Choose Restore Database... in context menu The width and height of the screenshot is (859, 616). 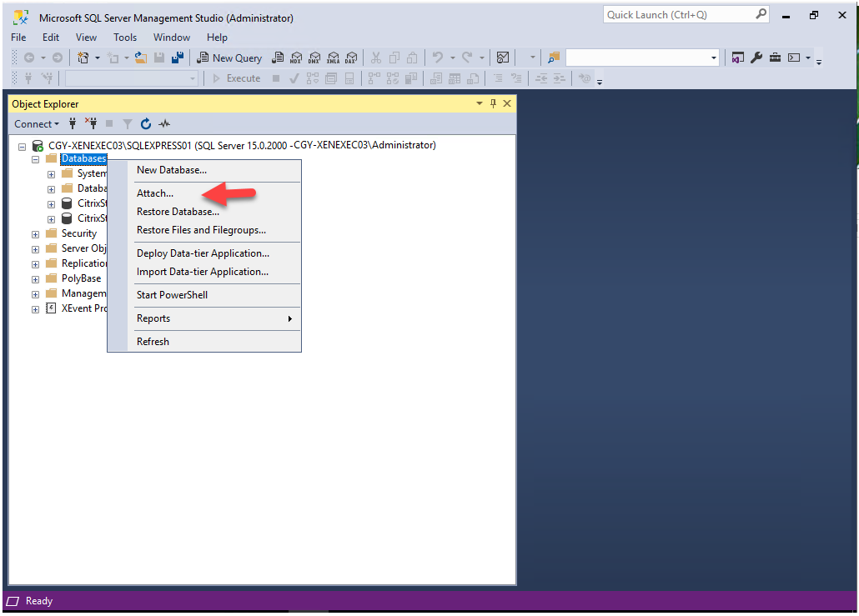pyautogui.click(x=178, y=212)
